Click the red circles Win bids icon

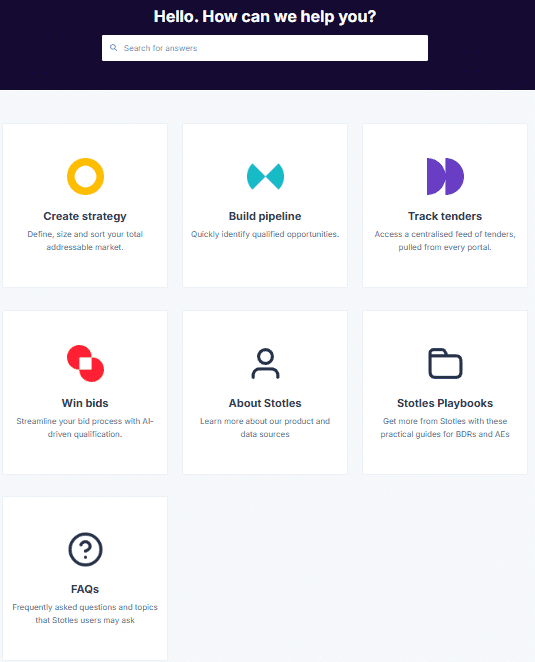coord(85,364)
